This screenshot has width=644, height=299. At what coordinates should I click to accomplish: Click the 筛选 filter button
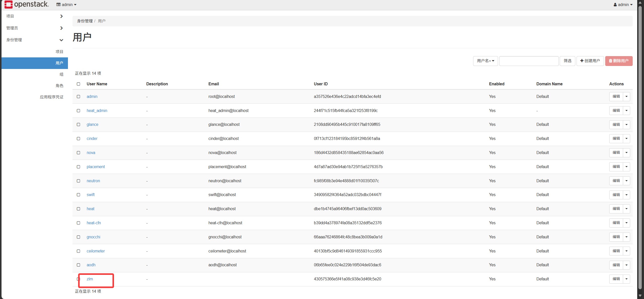coord(567,61)
